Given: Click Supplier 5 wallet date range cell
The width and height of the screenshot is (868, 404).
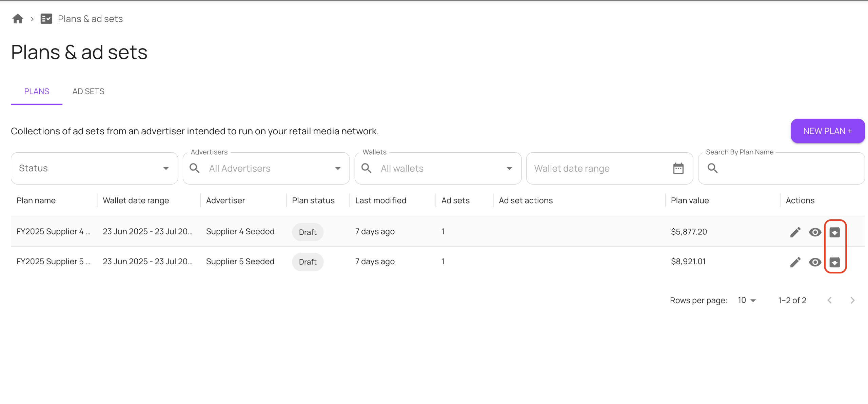Looking at the screenshot, I should (x=147, y=261).
